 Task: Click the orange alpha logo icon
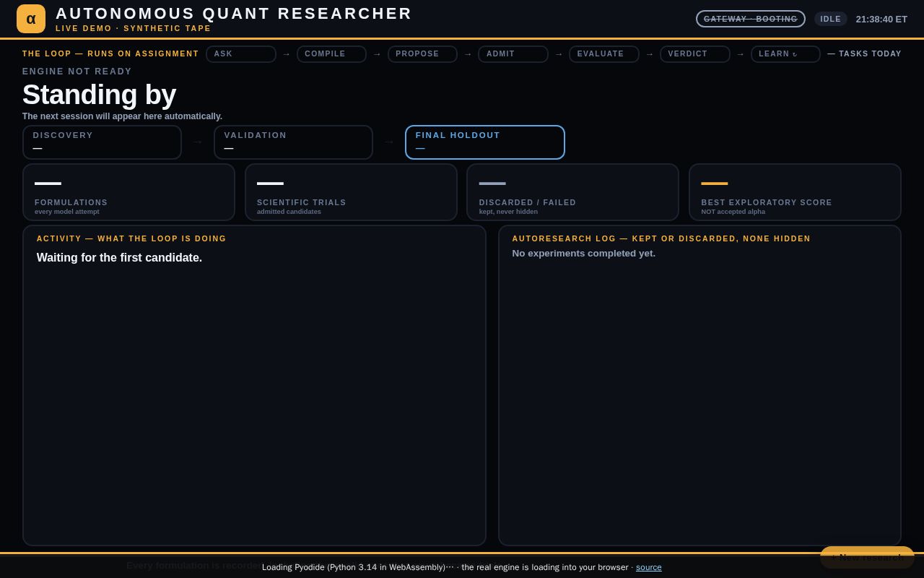pos(31,19)
